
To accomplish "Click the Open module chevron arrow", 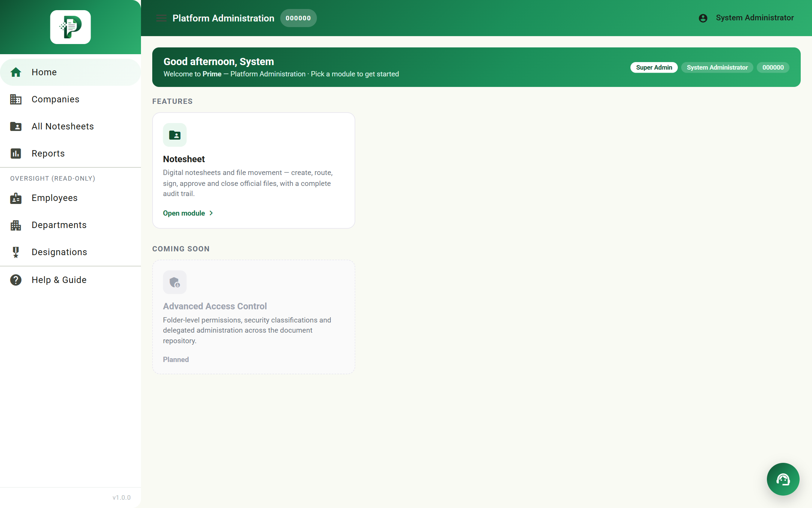I will pos(211,213).
